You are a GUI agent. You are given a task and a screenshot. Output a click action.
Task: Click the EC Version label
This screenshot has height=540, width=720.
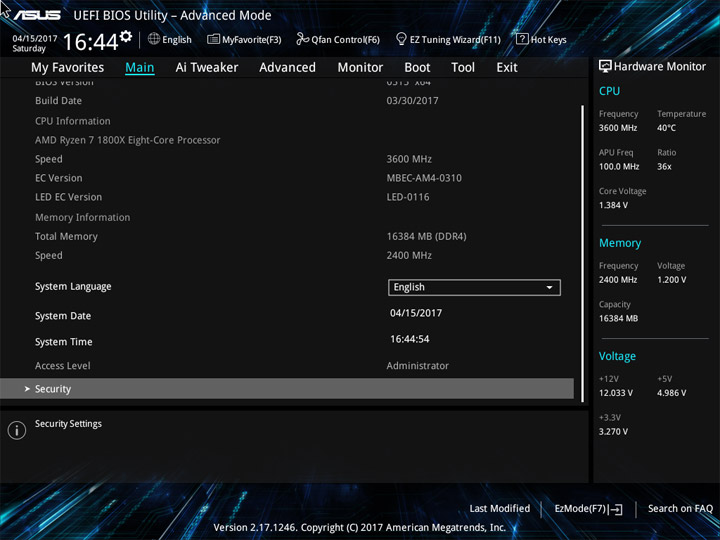(x=59, y=178)
